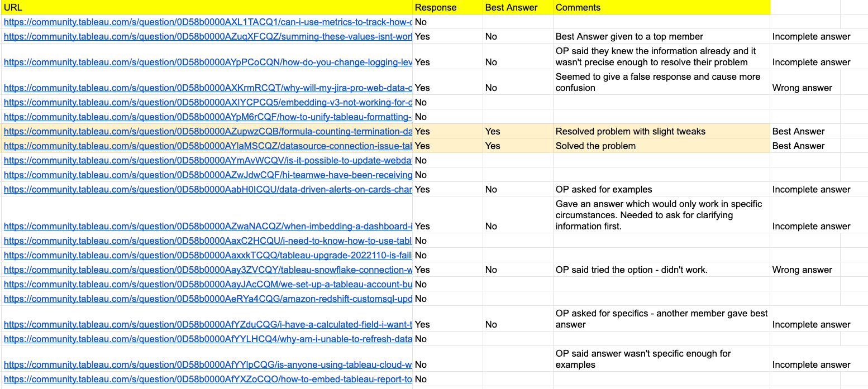Image resolution: width=868 pixels, height=389 pixels.
Task: Open the why-will-my-jira-pro-web-data link
Action: [208, 88]
